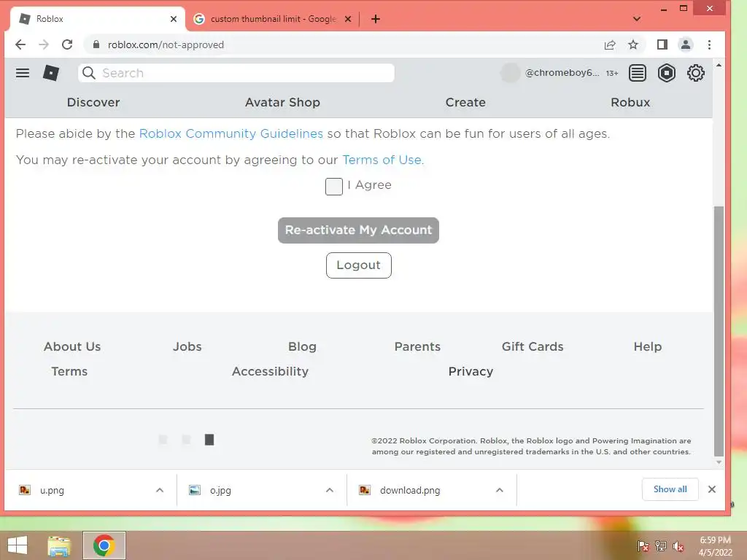747x560 pixels.
Task: Open the Roblox notifications feed icon
Action: 638,73
